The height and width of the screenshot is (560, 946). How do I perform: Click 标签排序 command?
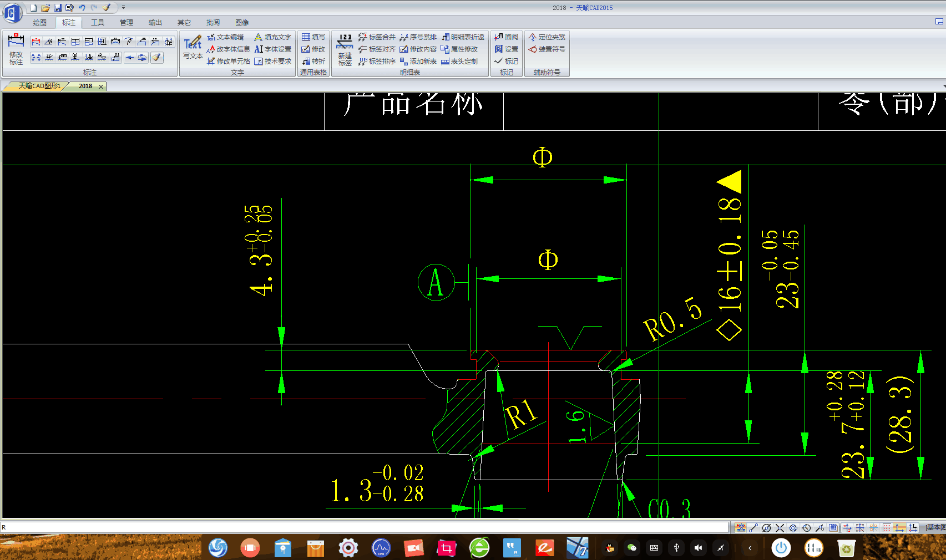[x=377, y=62]
